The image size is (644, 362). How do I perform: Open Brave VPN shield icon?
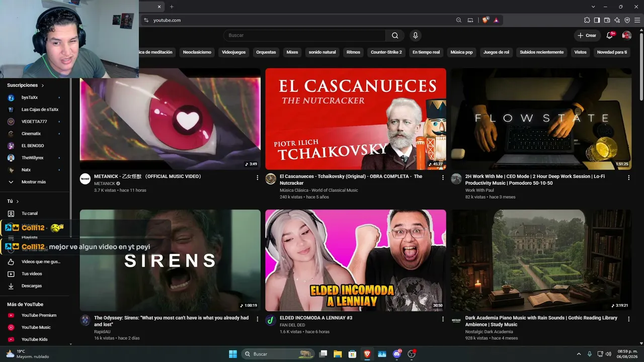click(x=627, y=20)
